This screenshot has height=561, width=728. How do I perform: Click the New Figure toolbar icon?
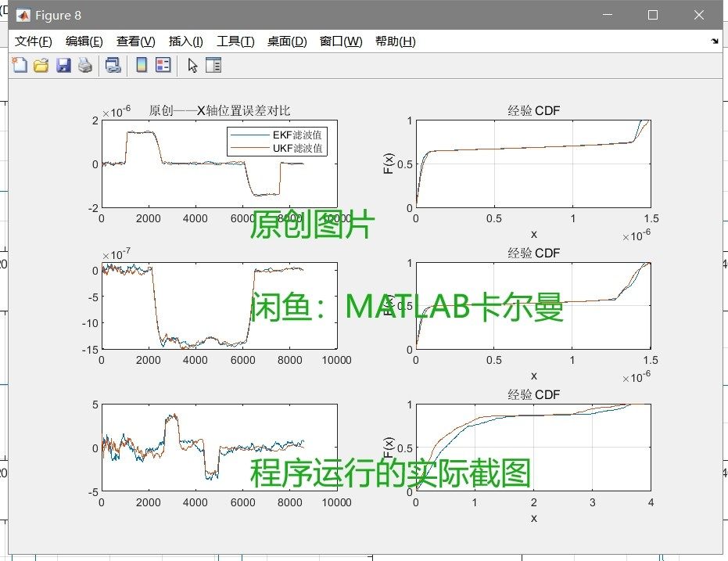click(20, 65)
